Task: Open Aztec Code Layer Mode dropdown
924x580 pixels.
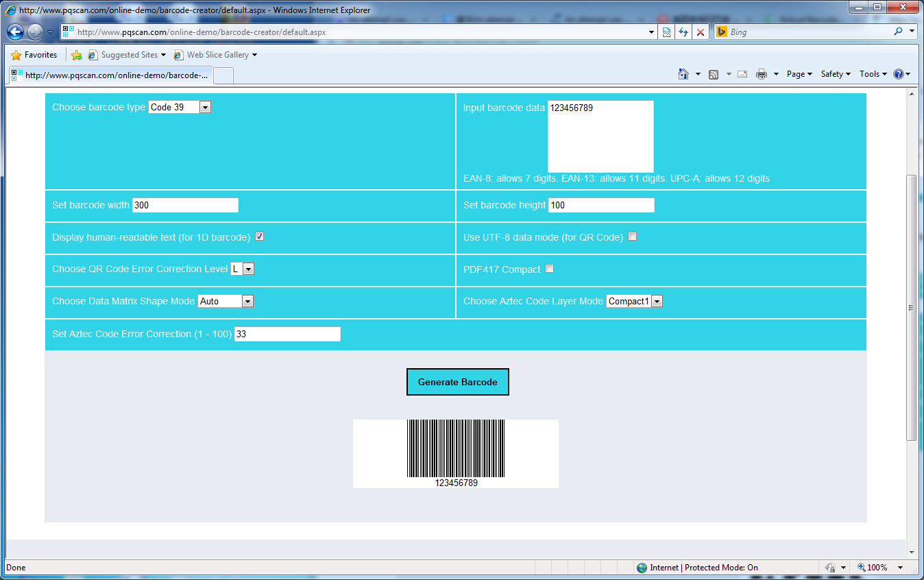Action: (x=635, y=301)
